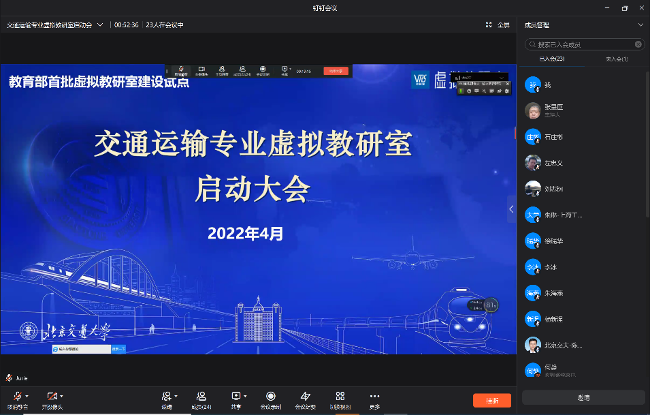Open the invite options arrow
650x416 pixels.
pyautogui.click(x=176, y=396)
